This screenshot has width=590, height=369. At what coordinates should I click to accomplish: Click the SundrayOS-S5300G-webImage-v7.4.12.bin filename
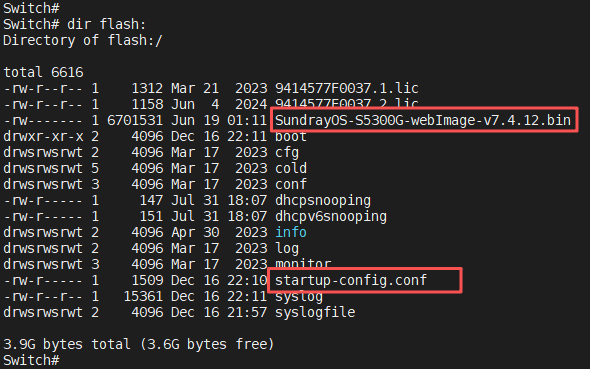pyautogui.click(x=423, y=121)
